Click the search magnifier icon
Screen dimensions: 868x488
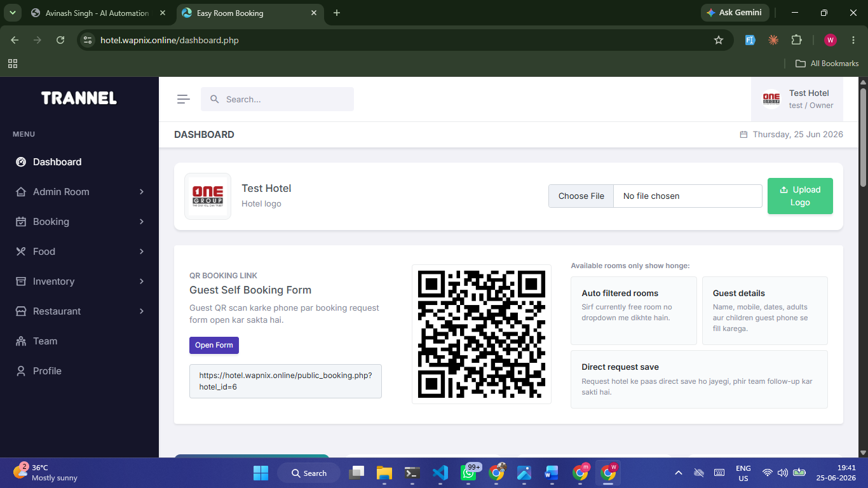[x=215, y=99]
